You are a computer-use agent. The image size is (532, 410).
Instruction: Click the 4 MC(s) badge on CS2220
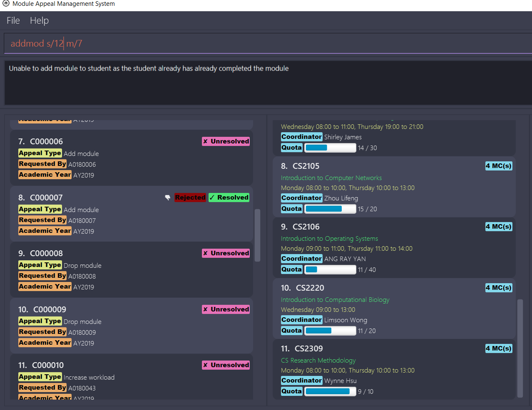point(499,288)
